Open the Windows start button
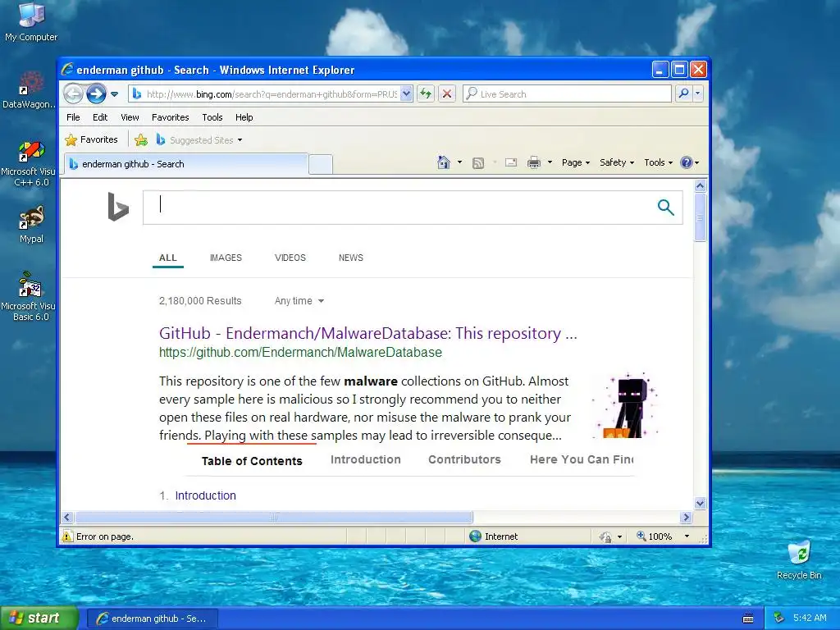 pos(39,619)
